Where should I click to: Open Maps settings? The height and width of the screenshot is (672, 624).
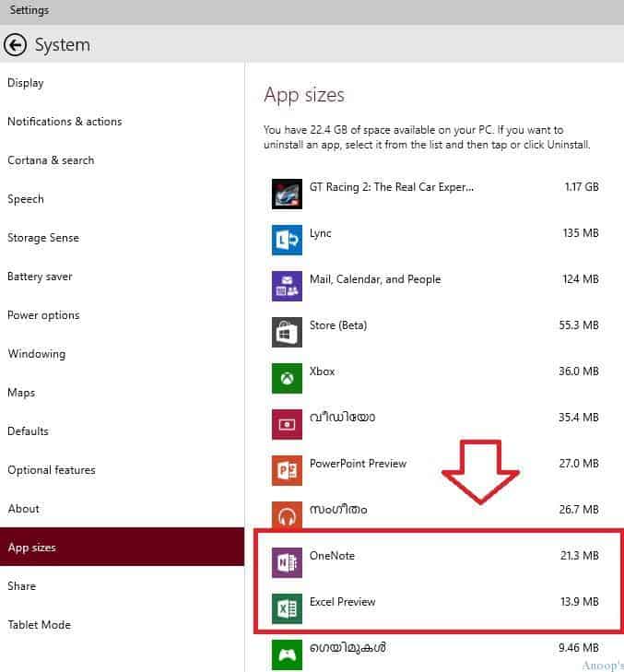(123, 393)
